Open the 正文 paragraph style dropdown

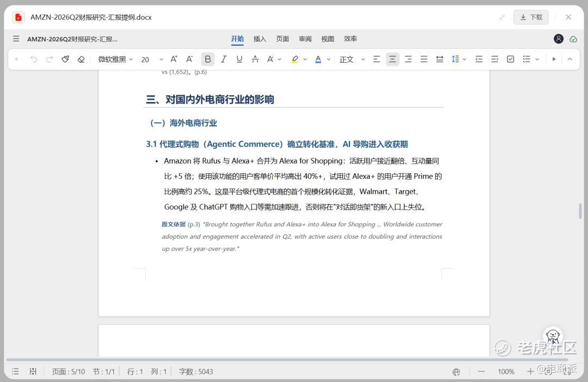352,59
